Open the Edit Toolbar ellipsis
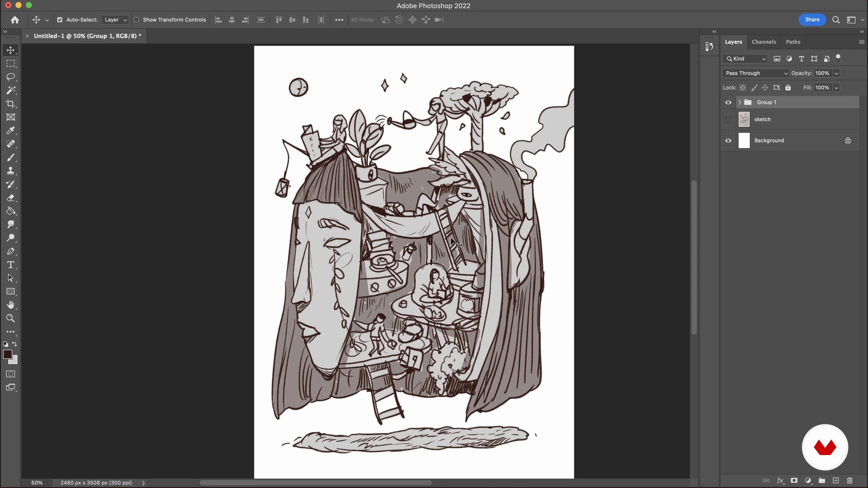This screenshot has height=488, width=868. point(10,332)
